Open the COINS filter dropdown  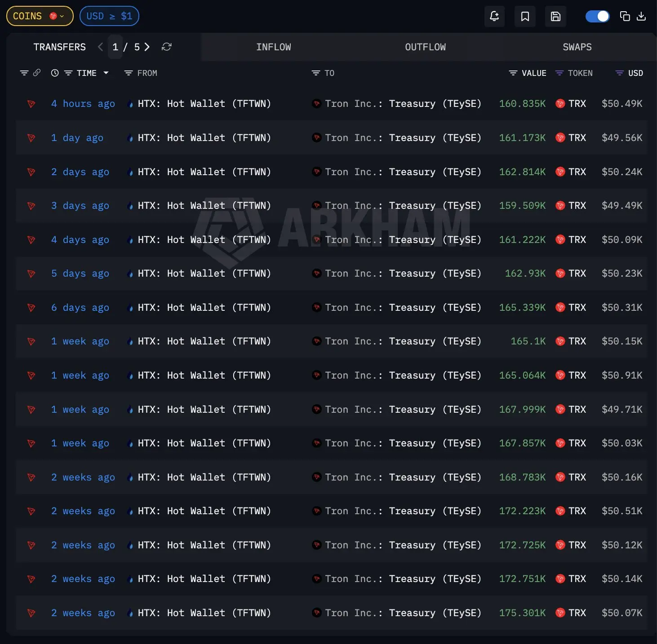coord(40,16)
